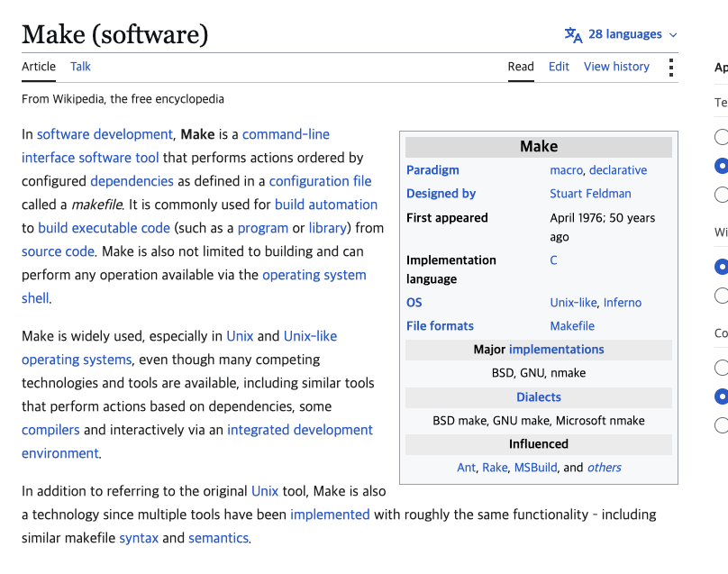This screenshot has width=728, height=574.
Task: Open the library link
Action: click(328, 228)
